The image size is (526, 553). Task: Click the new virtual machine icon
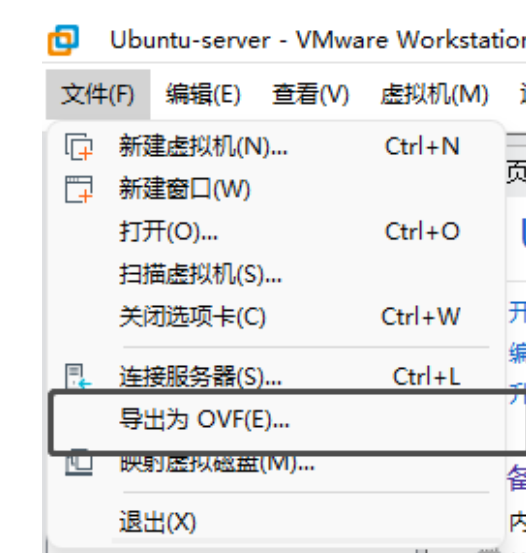(x=79, y=146)
